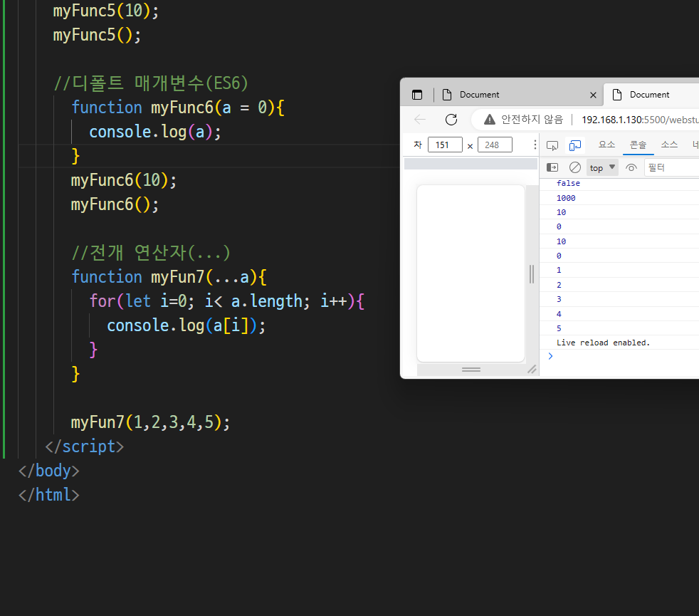This screenshot has height=616, width=699.
Task: Click the 192.168.1.130:5500 address bar URL
Action: point(640,120)
